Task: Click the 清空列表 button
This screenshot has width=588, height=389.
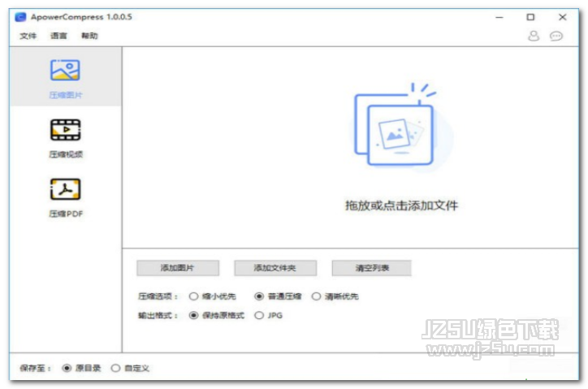Action: tap(372, 268)
